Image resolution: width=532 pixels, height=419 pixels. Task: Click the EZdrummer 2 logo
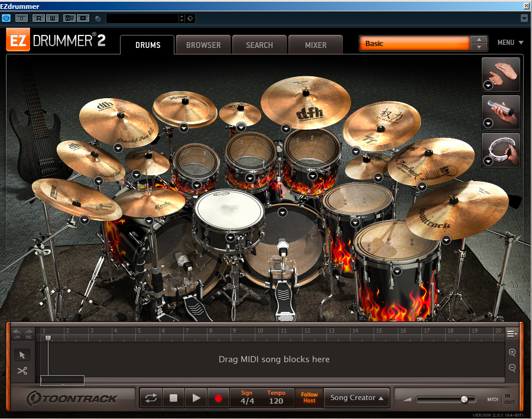coord(56,40)
